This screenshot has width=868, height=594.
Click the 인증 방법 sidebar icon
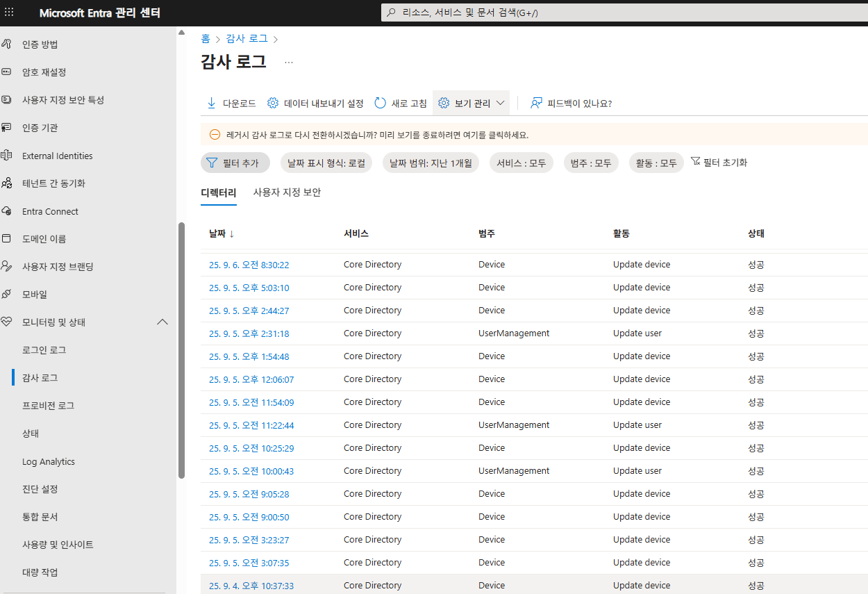pos(6,44)
